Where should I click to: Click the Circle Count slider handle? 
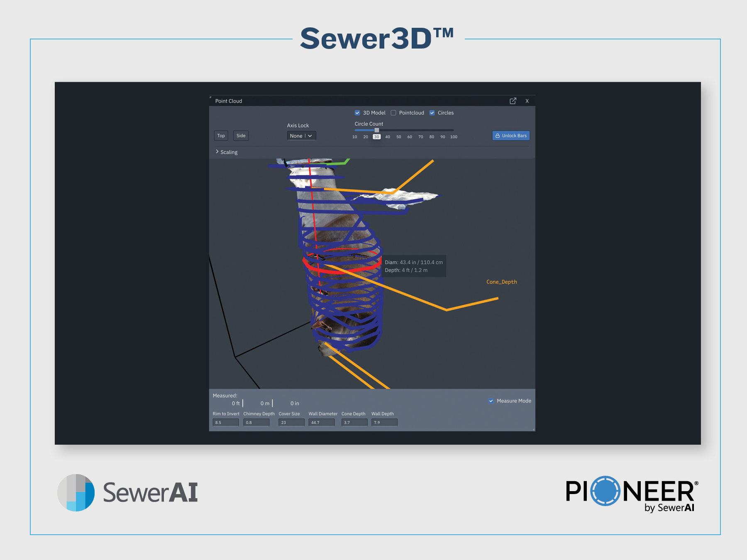click(x=377, y=130)
